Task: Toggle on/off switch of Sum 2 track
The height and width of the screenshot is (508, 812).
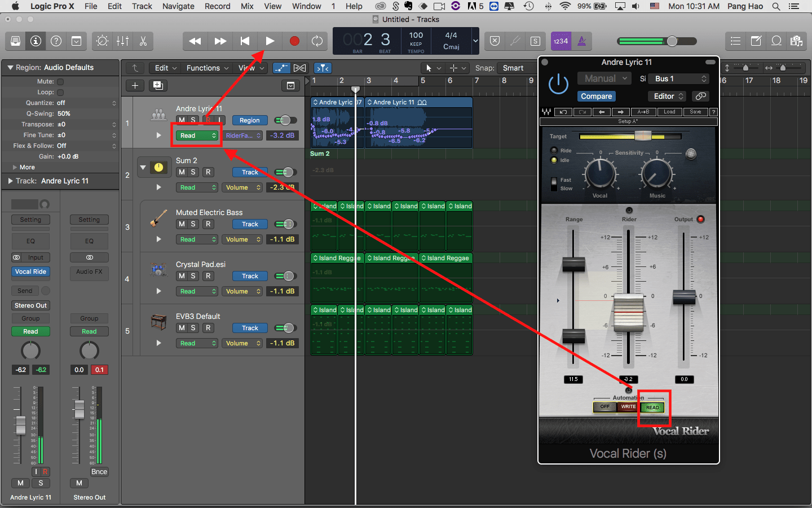Action: (x=286, y=172)
